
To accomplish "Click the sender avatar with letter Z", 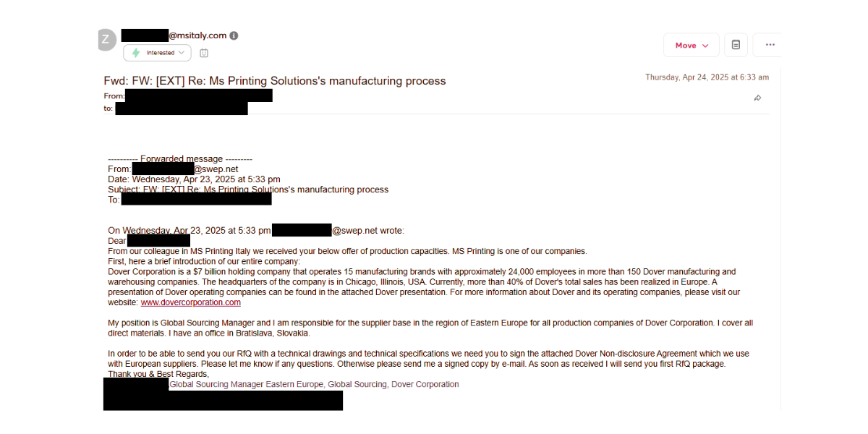I will [x=106, y=40].
